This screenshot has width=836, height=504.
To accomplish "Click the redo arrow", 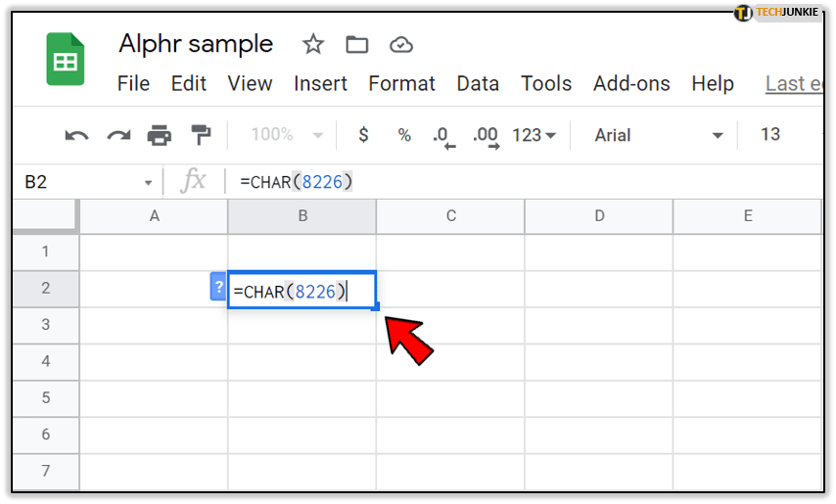I will click(x=117, y=135).
